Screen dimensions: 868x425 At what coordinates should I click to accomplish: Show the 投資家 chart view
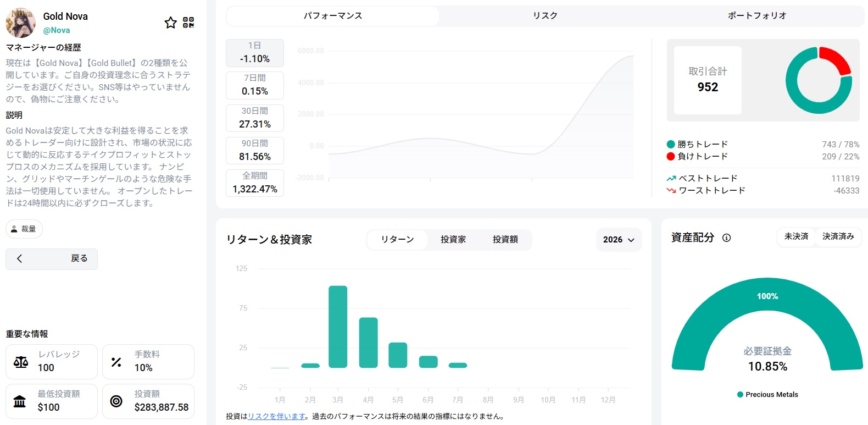[x=453, y=240]
